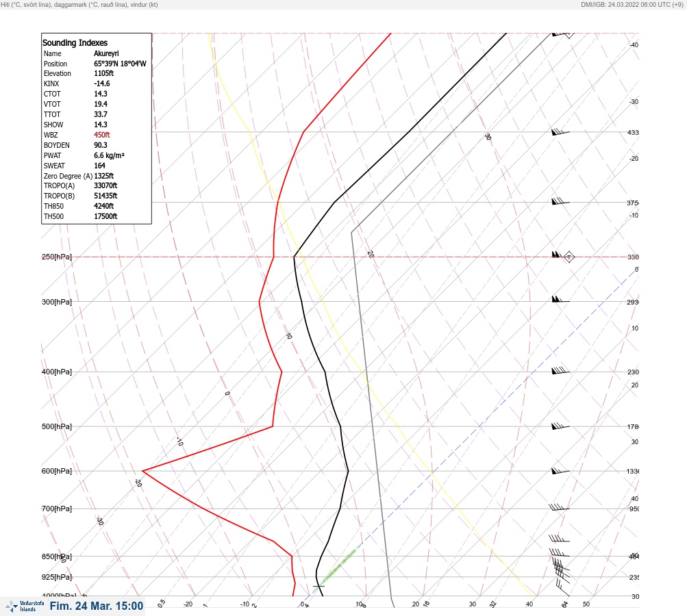Click the SHOW index label

coord(53,125)
